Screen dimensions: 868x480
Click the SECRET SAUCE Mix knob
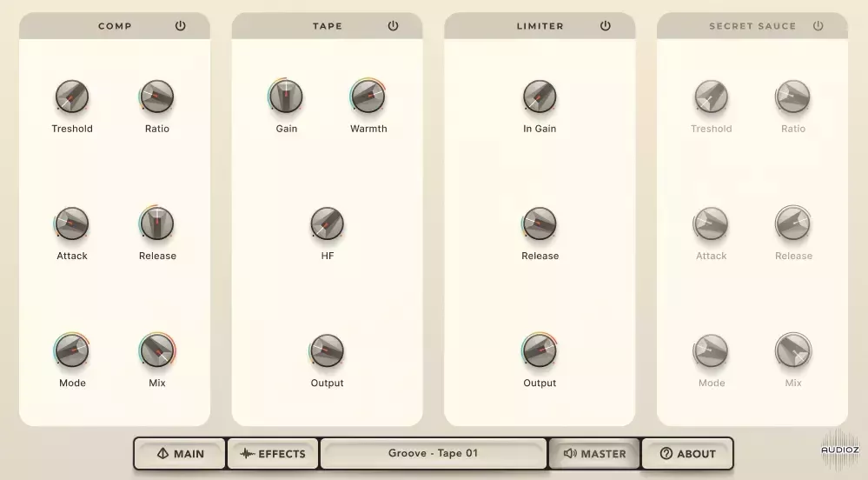793,350
